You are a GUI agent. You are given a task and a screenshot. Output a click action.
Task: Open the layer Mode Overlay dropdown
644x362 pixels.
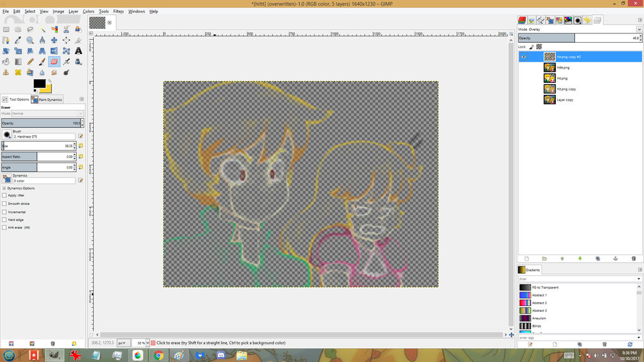[579, 29]
